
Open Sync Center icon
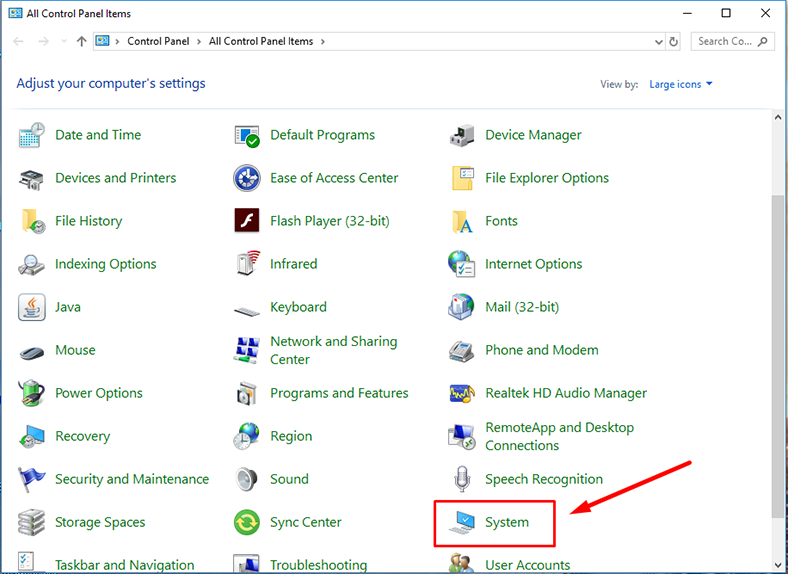247,523
